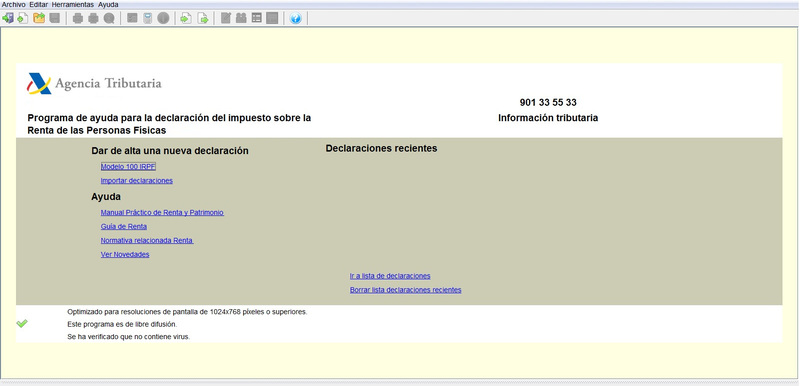
Task: Open help with the blue question mark icon
Action: (x=295, y=18)
